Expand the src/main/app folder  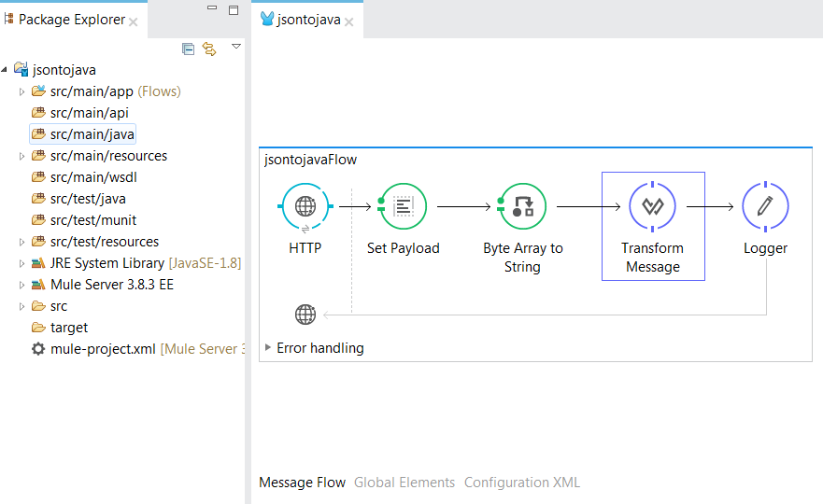[x=22, y=91]
